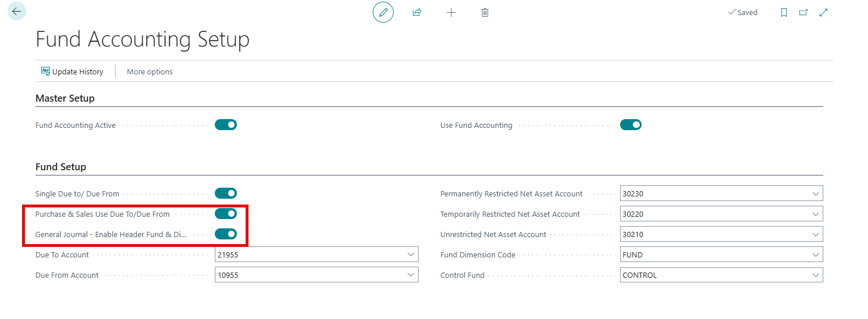Open Control Fund dropdown arrow
868x319 pixels.
pos(816,275)
